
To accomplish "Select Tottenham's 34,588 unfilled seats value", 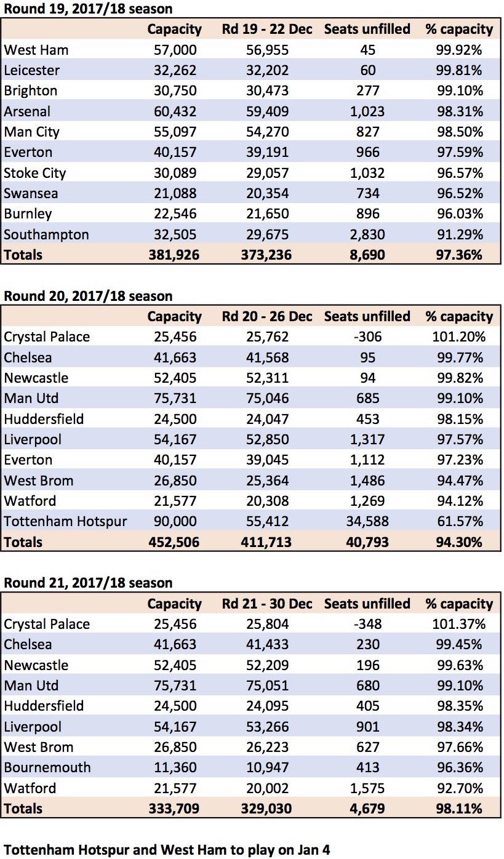I will [x=367, y=522].
